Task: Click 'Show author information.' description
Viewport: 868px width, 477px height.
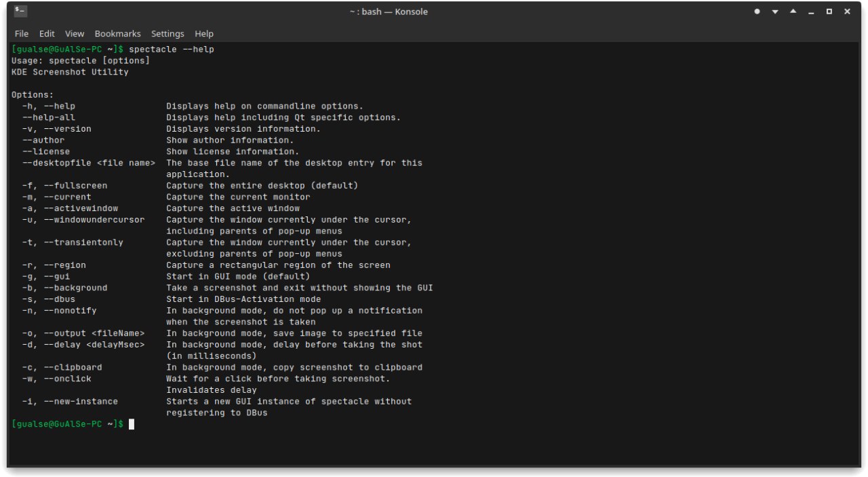Action: pos(230,140)
